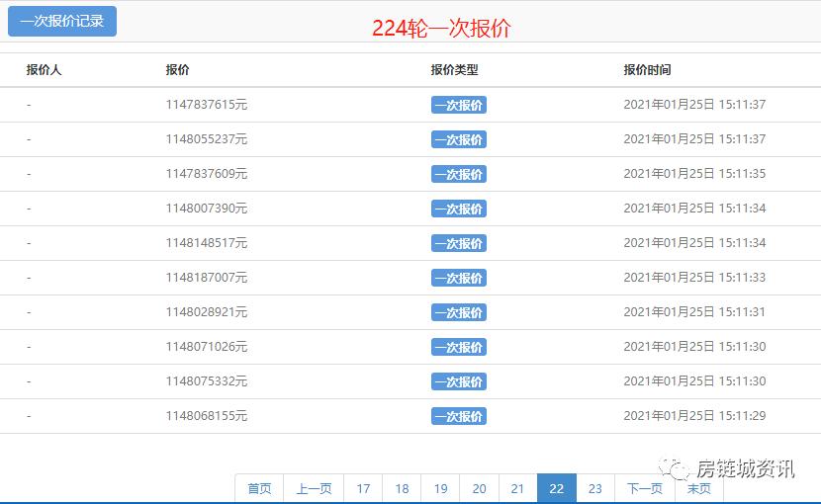Open pagination page 19

tap(441, 489)
